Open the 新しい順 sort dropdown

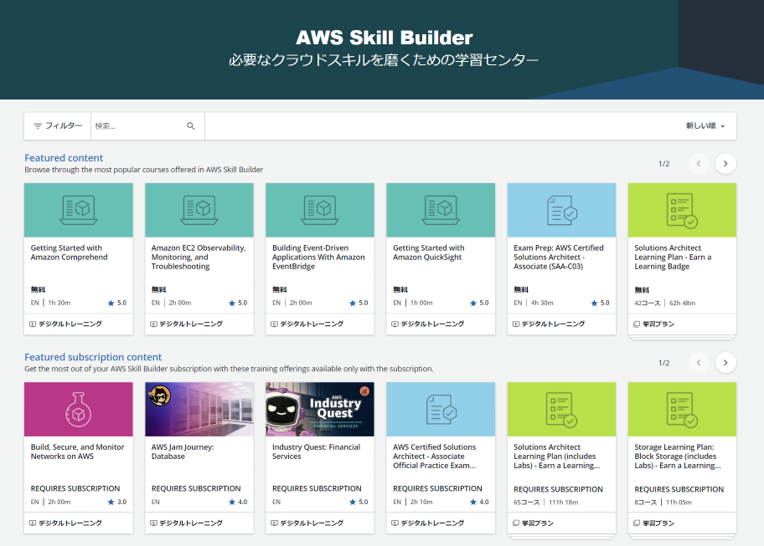[706, 126]
